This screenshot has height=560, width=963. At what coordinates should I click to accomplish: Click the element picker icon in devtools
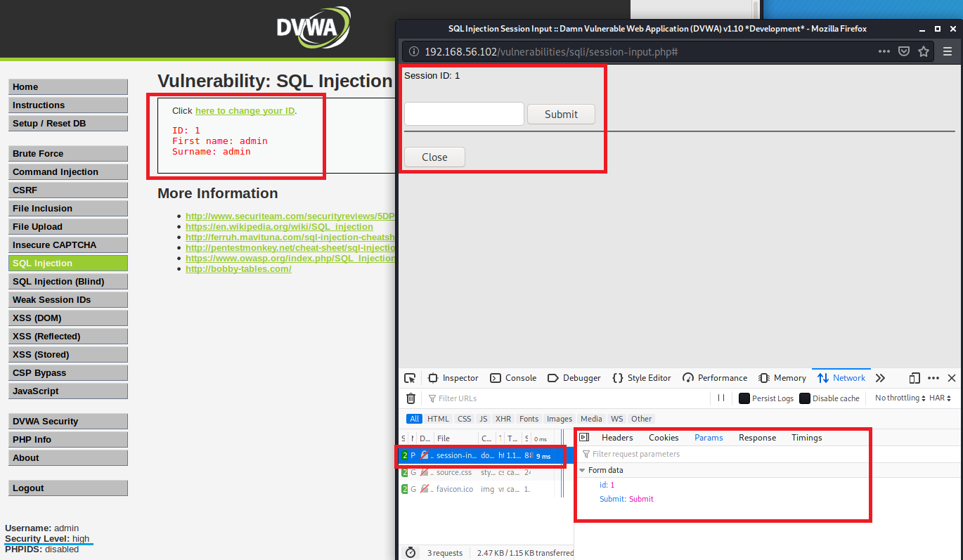410,378
